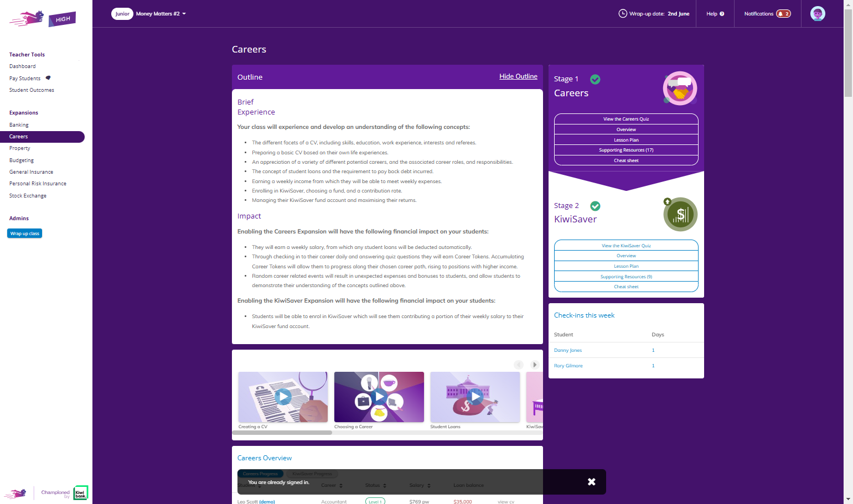The height and width of the screenshot is (504, 853).
Task: Open Budgeting expansion in sidebar
Action: pos(22,160)
